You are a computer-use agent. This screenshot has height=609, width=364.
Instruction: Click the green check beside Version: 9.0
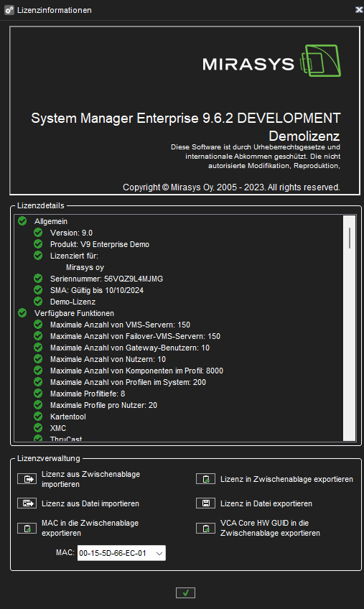[38, 233]
